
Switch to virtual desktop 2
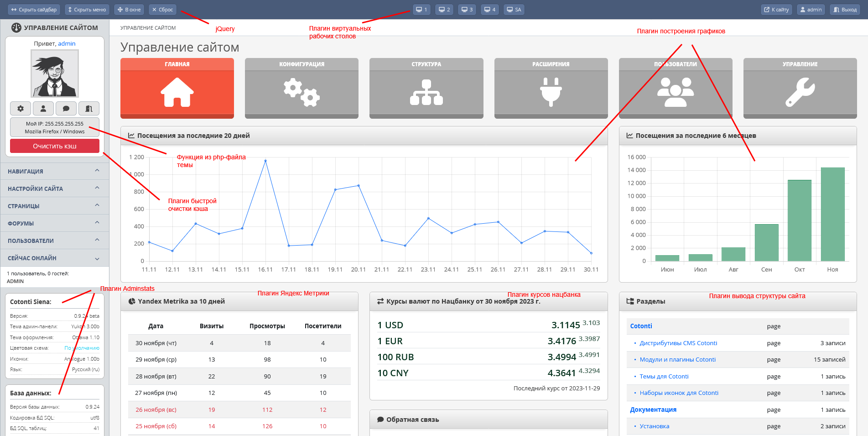(444, 10)
